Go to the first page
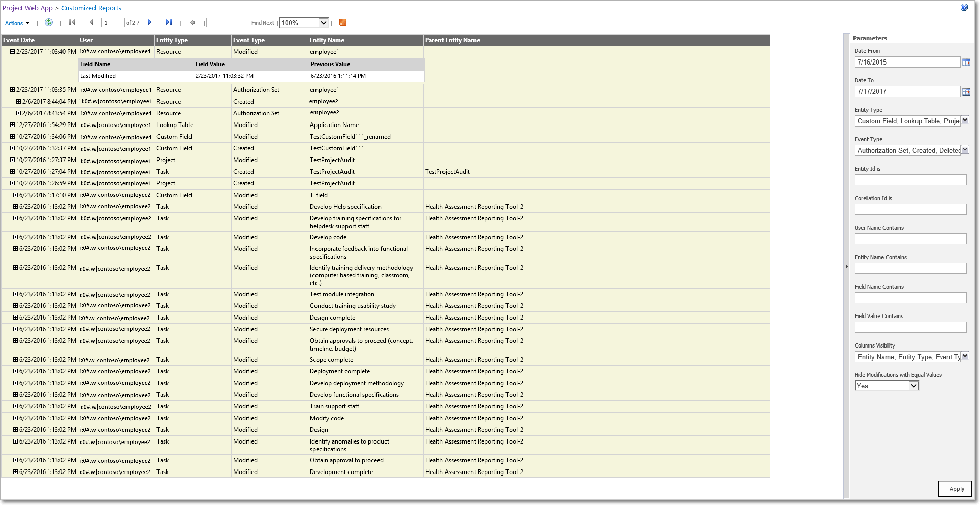 pyautogui.click(x=72, y=22)
